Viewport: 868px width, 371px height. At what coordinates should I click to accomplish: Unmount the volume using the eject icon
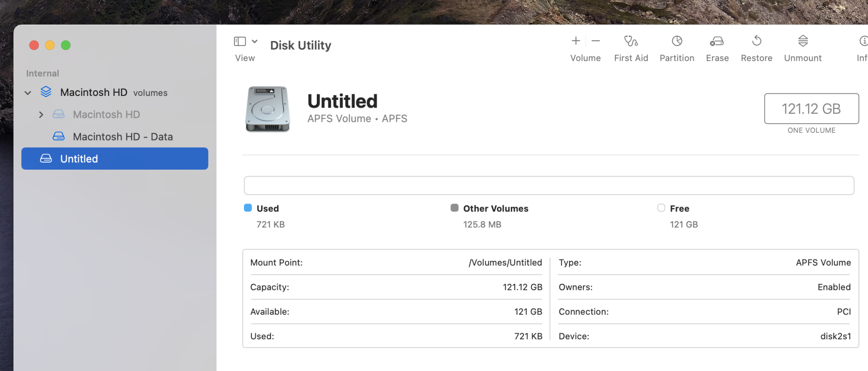(802, 41)
